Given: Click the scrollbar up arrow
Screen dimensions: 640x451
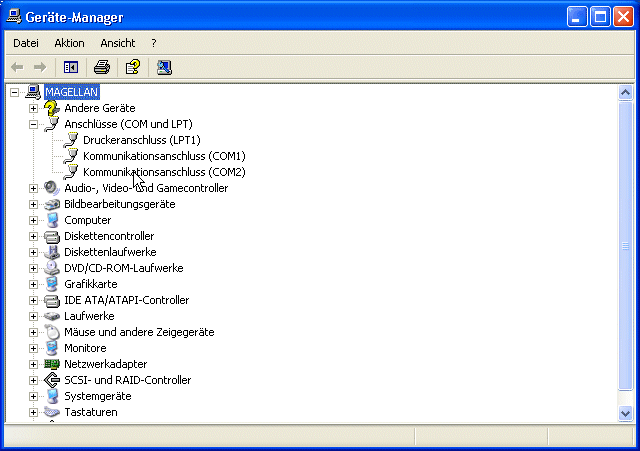Looking at the screenshot, I should pos(625,93).
